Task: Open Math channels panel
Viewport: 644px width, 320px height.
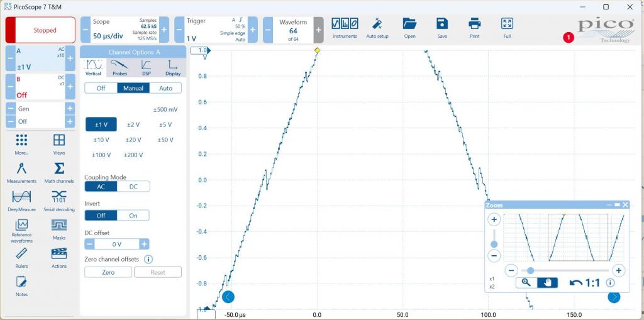Action: [59, 172]
